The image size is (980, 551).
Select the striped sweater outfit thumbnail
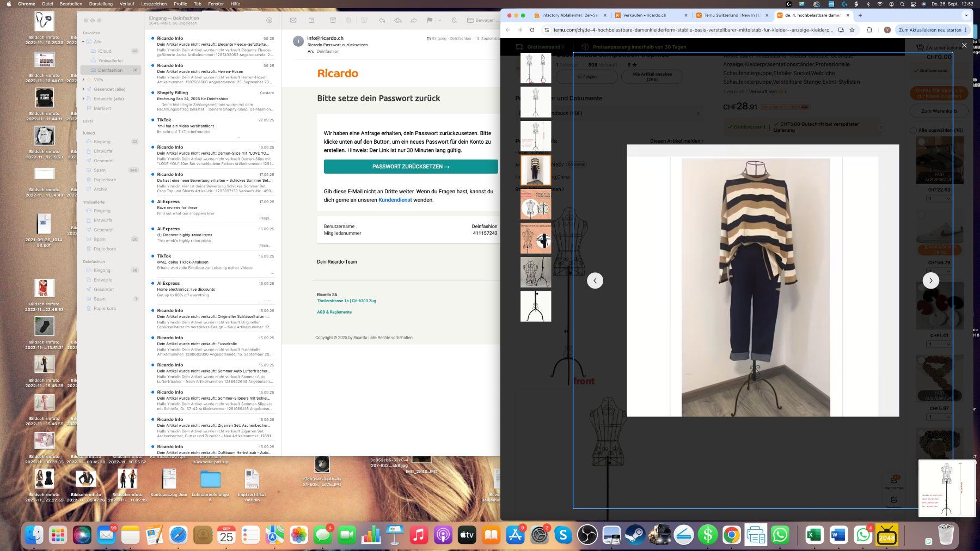pos(536,170)
